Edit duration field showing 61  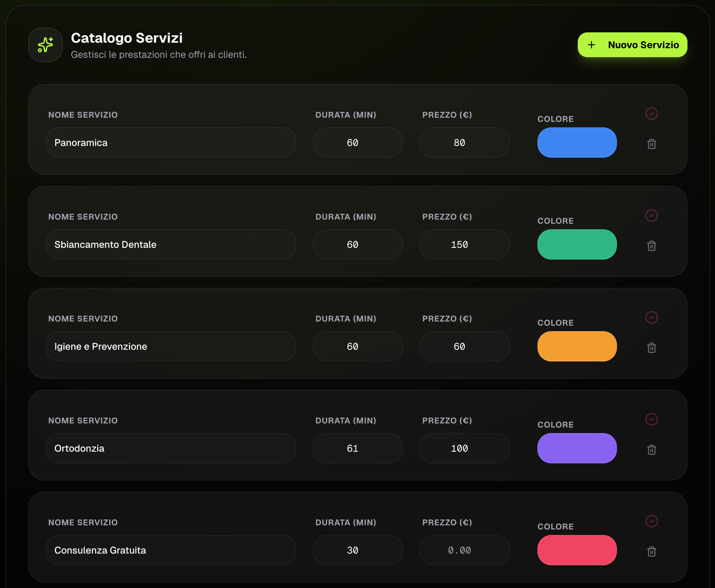tap(357, 448)
